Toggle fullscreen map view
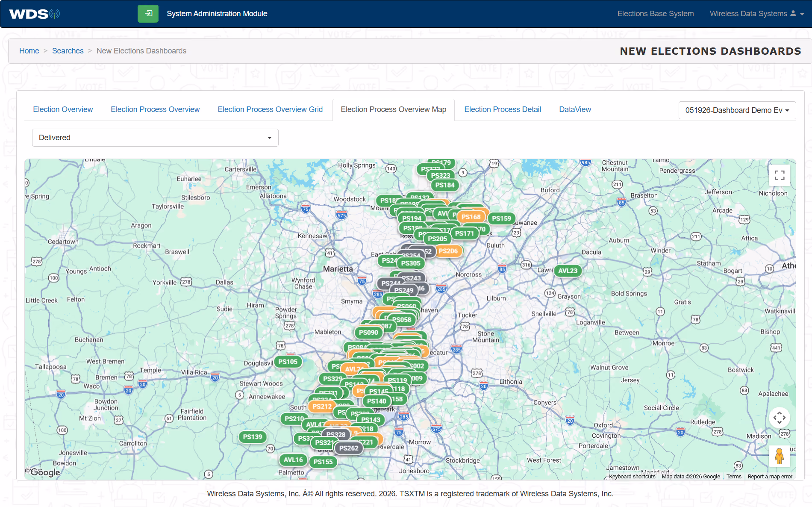The width and height of the screenshot is (812, 507). (x=780, y=175)
